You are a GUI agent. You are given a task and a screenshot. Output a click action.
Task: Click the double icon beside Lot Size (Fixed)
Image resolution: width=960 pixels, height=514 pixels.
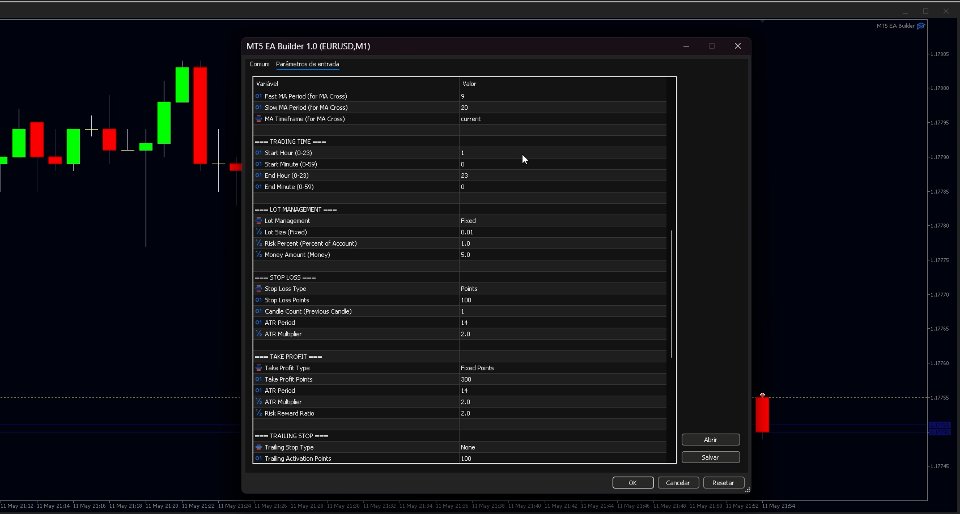(x=258, y=233)
